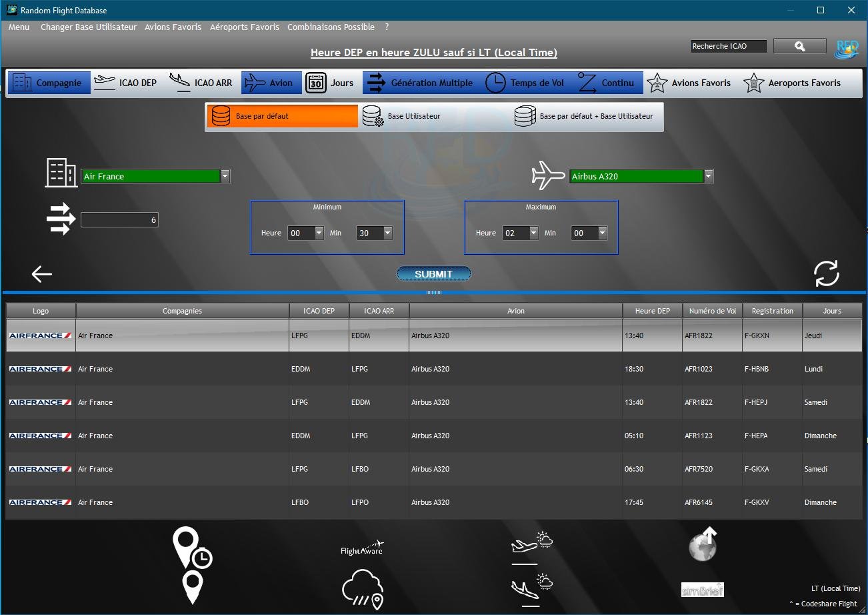The image size is (868, 615).
Task: Toggle the Jours filter
Action: tap(330, 83)
